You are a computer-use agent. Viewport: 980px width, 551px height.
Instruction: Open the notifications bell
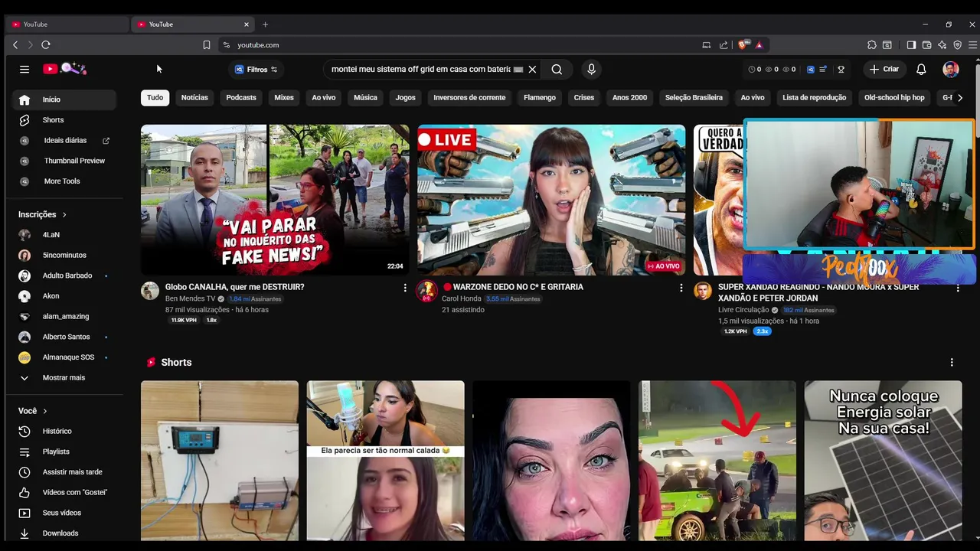pyautogui.click(x=921, y=69)
